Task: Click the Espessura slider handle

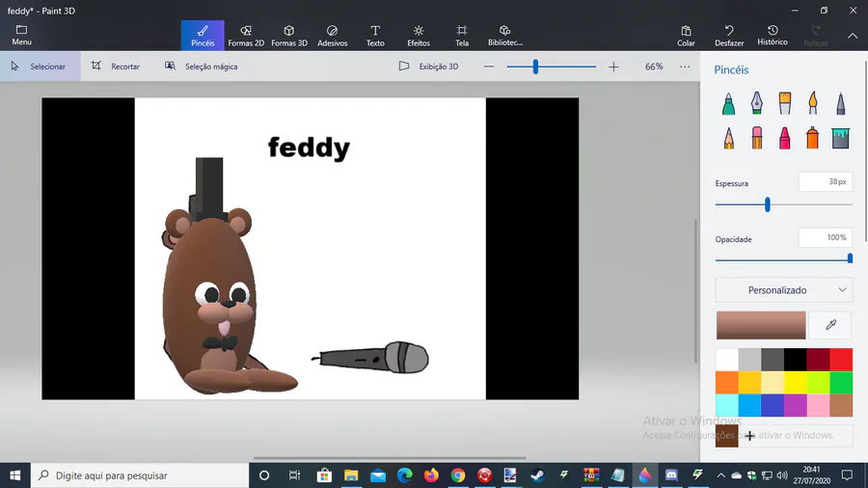Action: click(768, 204)
